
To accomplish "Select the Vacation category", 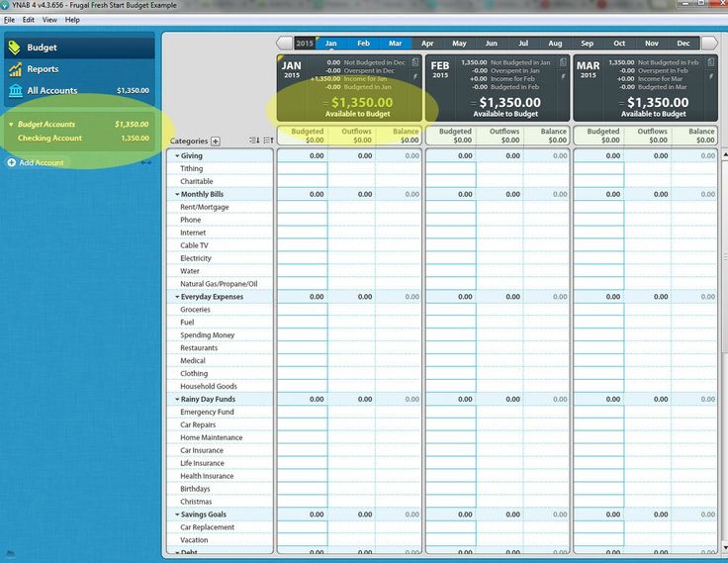I will [x=194, y=540].
